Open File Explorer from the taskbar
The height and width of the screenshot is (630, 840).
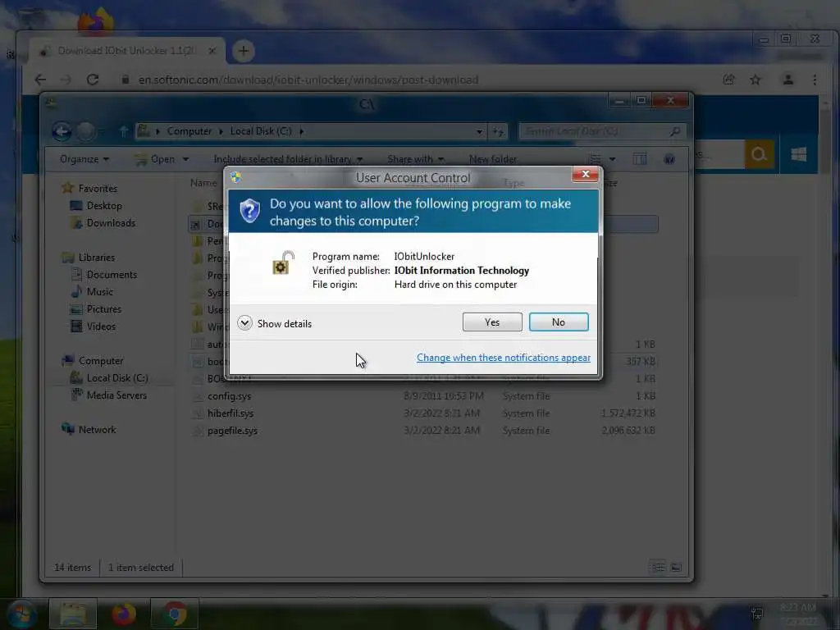73,614
